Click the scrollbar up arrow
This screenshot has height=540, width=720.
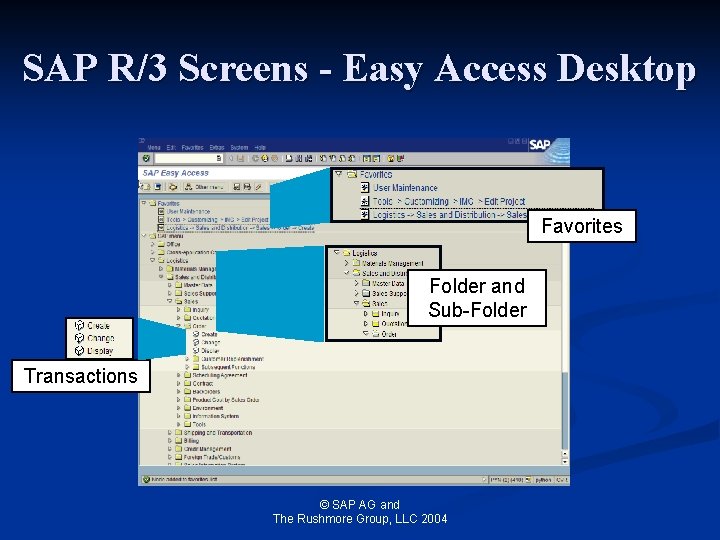click(565, 454)
